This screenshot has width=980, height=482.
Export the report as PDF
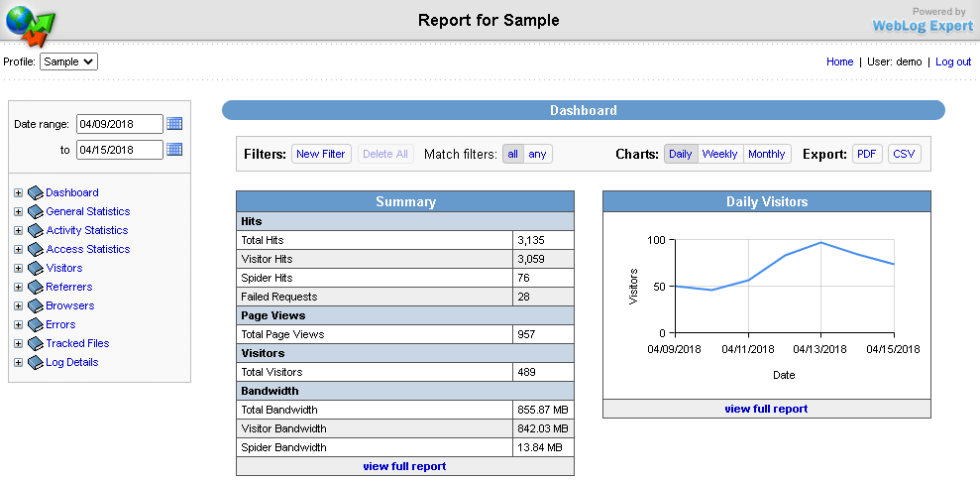pos(867,154)
